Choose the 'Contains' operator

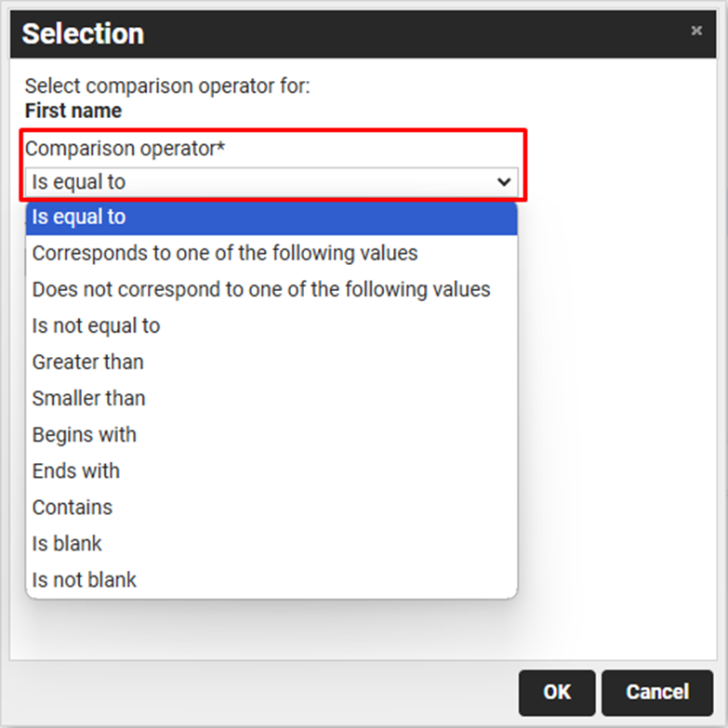click(73, 507)
